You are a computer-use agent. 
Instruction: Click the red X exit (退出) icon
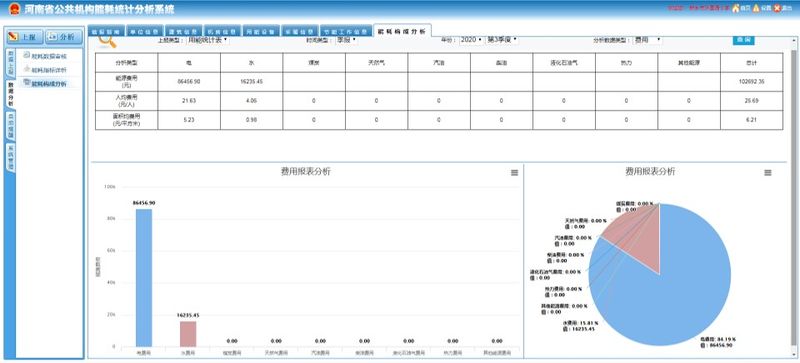[x=777, y=8]
